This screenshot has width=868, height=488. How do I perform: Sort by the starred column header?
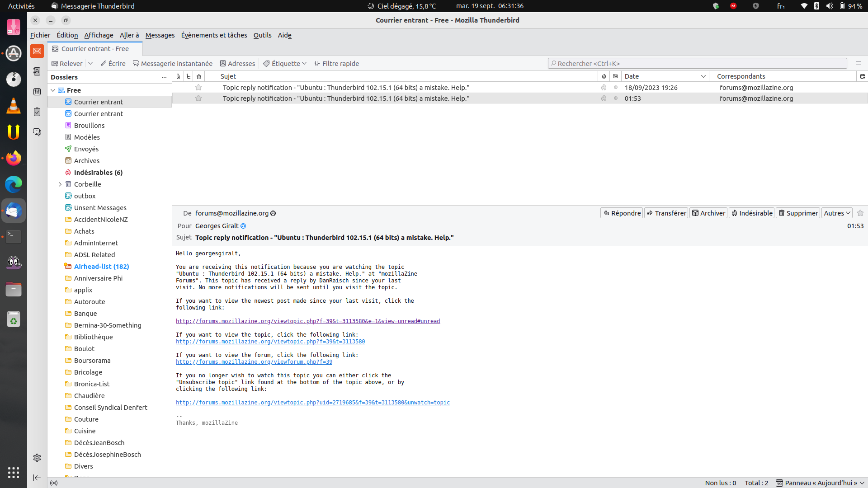tap(199, 76)
